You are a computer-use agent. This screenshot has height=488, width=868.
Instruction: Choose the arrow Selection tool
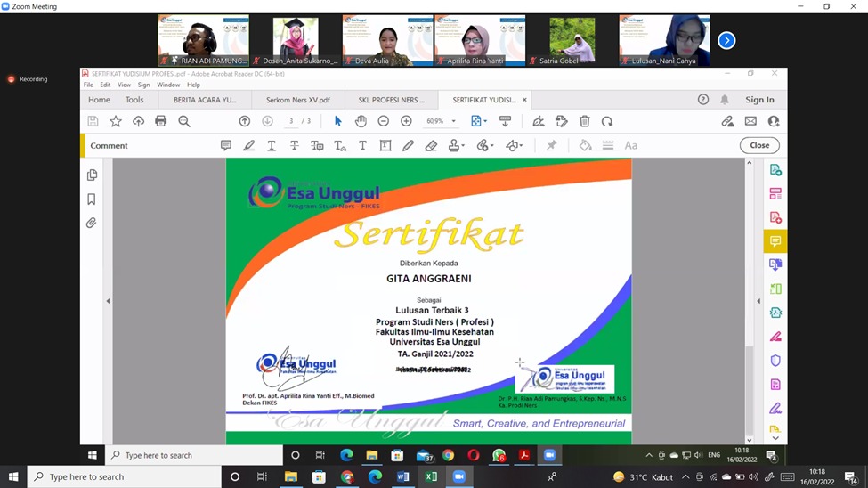tap(337, 121)
